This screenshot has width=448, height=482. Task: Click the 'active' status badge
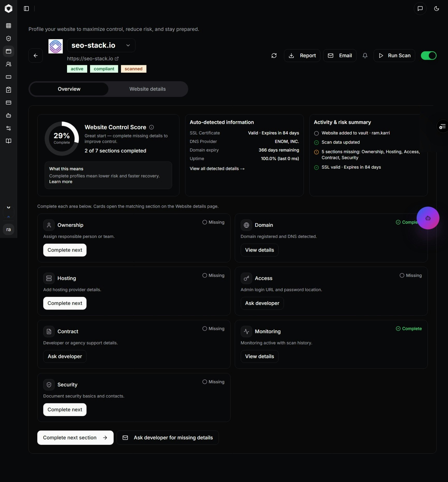(77, 69)
